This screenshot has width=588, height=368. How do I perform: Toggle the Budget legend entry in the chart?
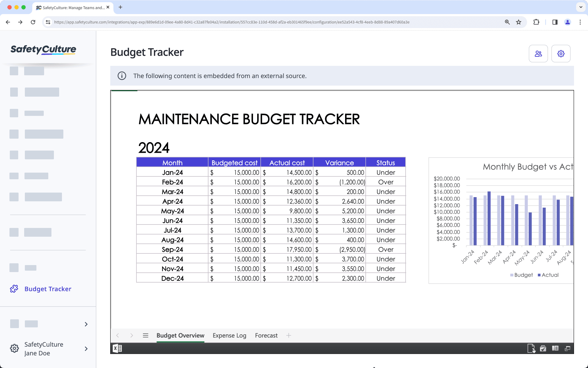pyautogui.click(x=521, y=275)
